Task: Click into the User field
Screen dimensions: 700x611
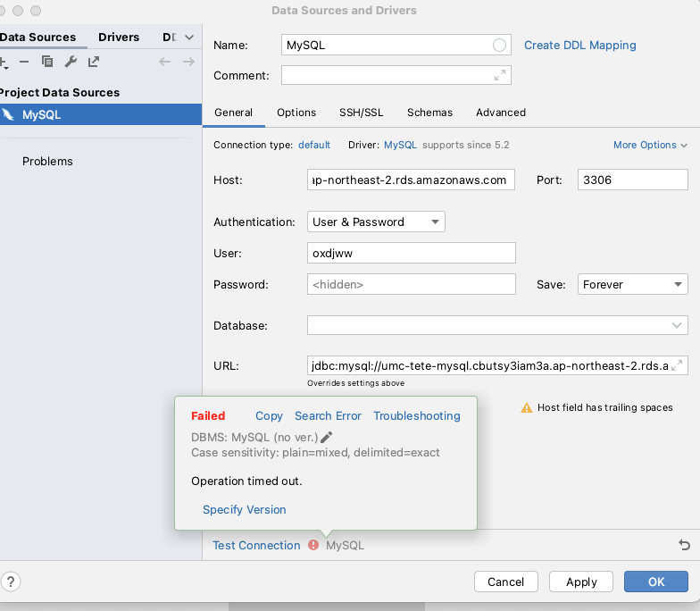Action: 411,253
